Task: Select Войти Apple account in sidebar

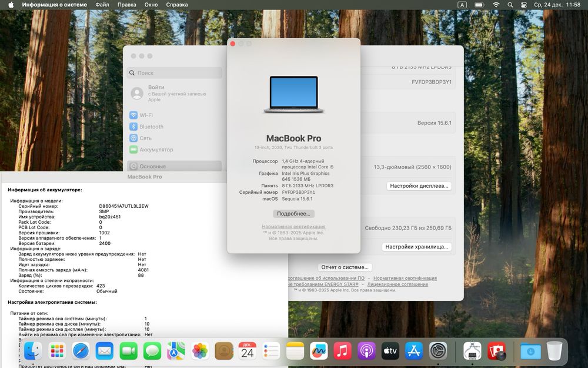Action: point(175,93)
